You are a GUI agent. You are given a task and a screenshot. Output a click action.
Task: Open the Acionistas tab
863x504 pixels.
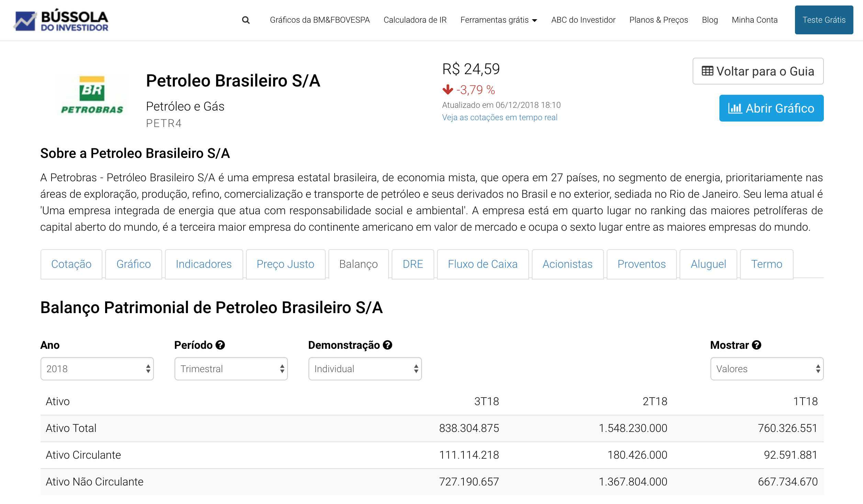[x=568, y=264]
